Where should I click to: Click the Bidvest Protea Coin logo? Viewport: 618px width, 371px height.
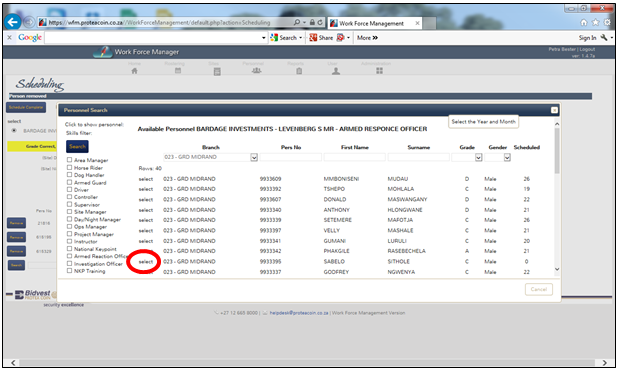point(34,295)
